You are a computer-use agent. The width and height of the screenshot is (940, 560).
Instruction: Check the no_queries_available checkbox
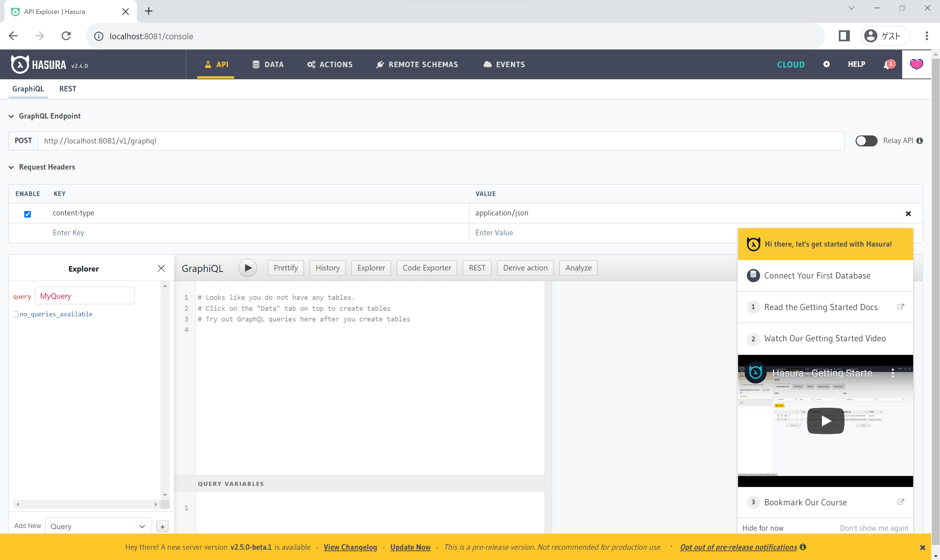(16, 314)
